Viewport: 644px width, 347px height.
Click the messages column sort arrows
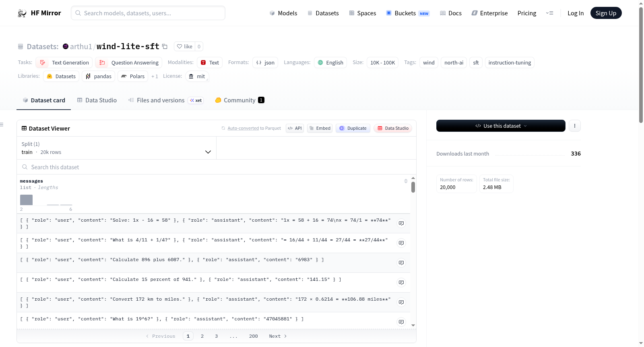(406, 181)
